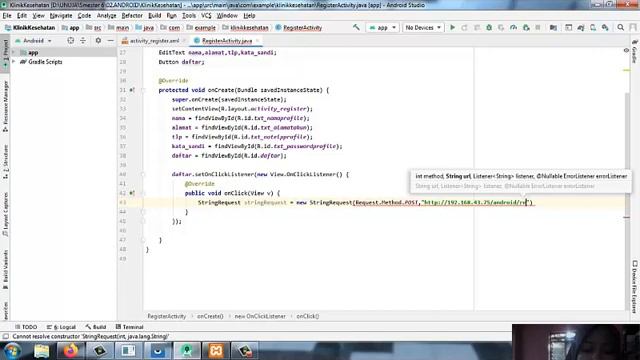Click the scroll-from-source target icon
The width and height of the screenshot is (640, 360).
point(71,40)
